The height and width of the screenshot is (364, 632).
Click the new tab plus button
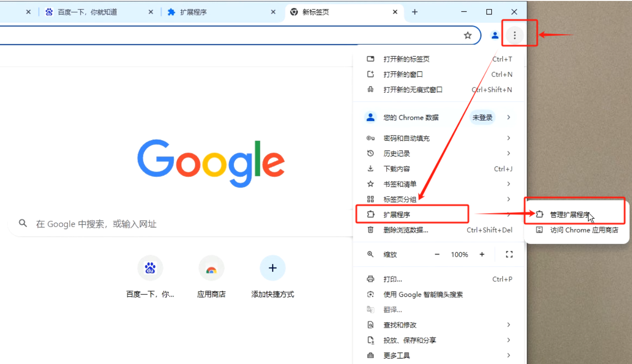pos(414,12)
